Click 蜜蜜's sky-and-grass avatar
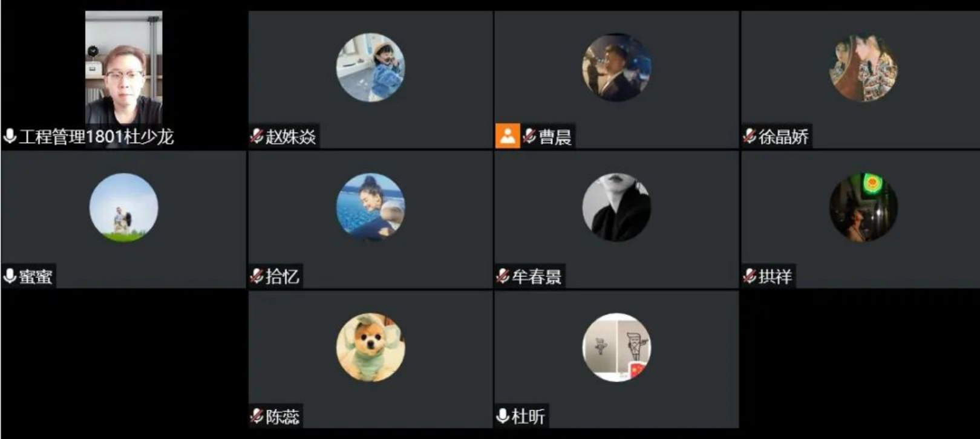Viewport: 980px width, 439px height. [123, 207]
